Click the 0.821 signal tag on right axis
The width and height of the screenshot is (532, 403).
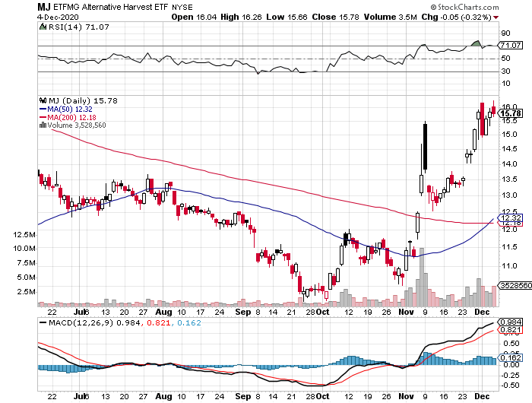pos(511,330)
